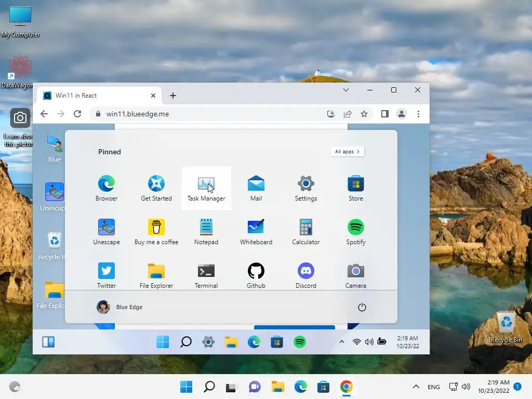Open the Store pinned app
The height and width of the screenshot is (399, 532).
355,188
